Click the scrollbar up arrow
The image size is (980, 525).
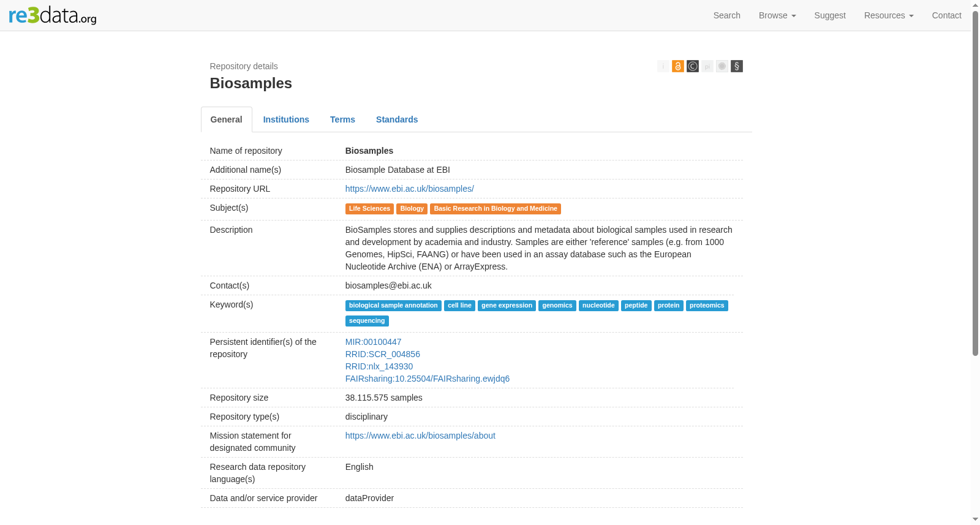[x=975, y=4]
